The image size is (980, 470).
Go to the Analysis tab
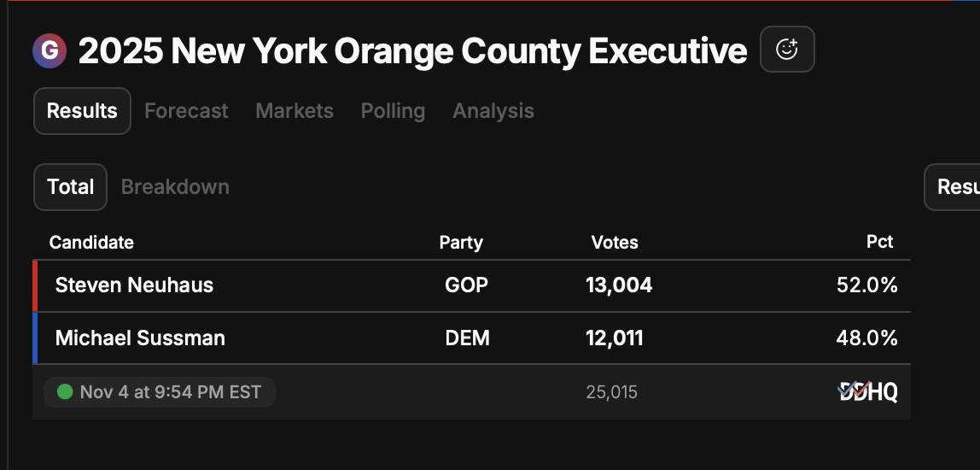point(493,111)
